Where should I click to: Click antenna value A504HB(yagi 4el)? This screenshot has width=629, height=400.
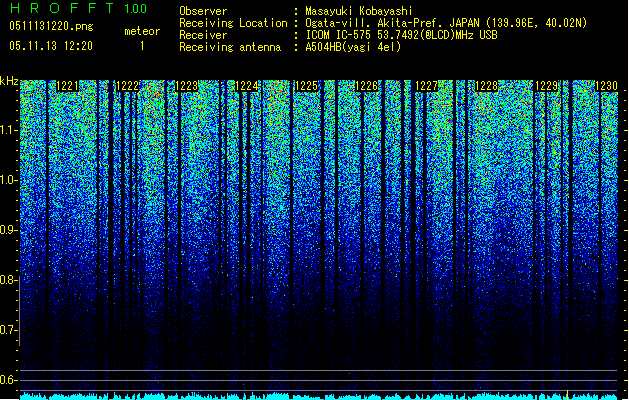pos(353,47)
